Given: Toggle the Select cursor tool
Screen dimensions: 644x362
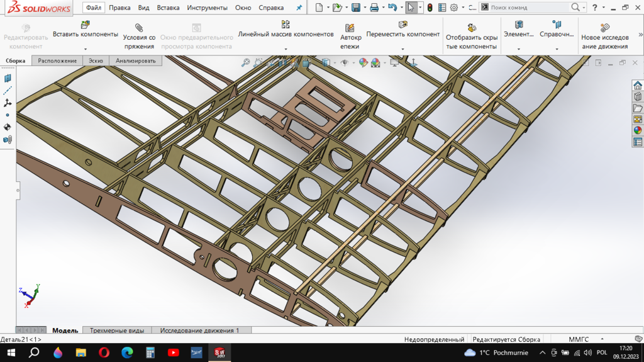Looking at the screenshot, I should pos(411,8).
